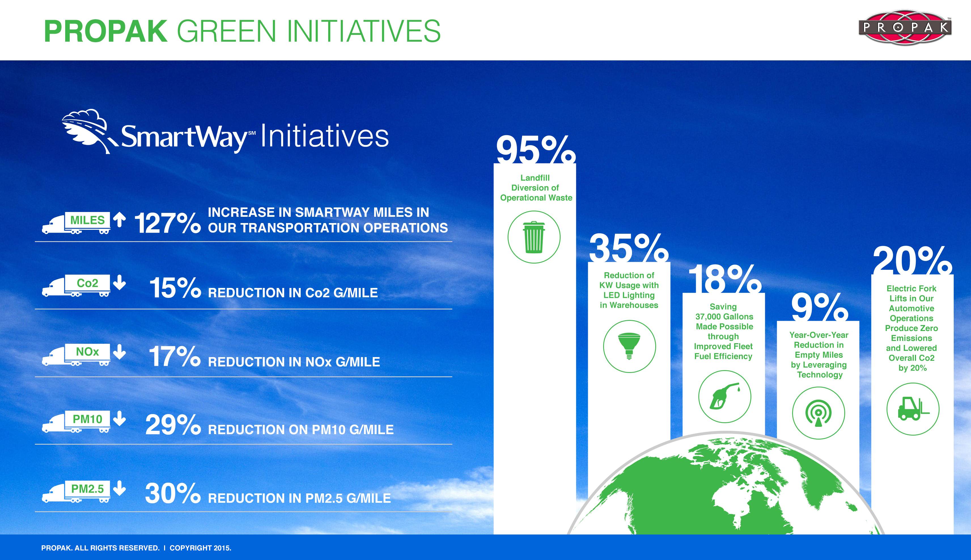
Task: Click the 35% bar heading
Action: point(629,248)
